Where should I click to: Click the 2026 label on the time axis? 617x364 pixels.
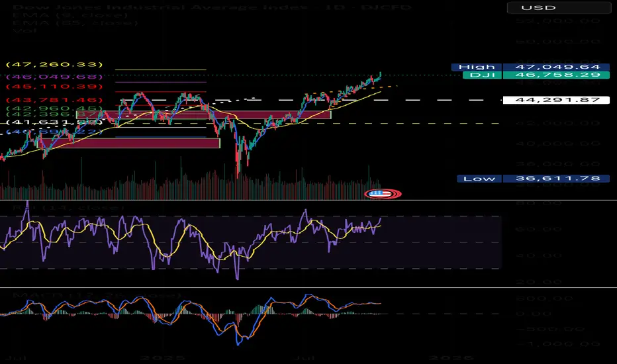click(451, 357)
